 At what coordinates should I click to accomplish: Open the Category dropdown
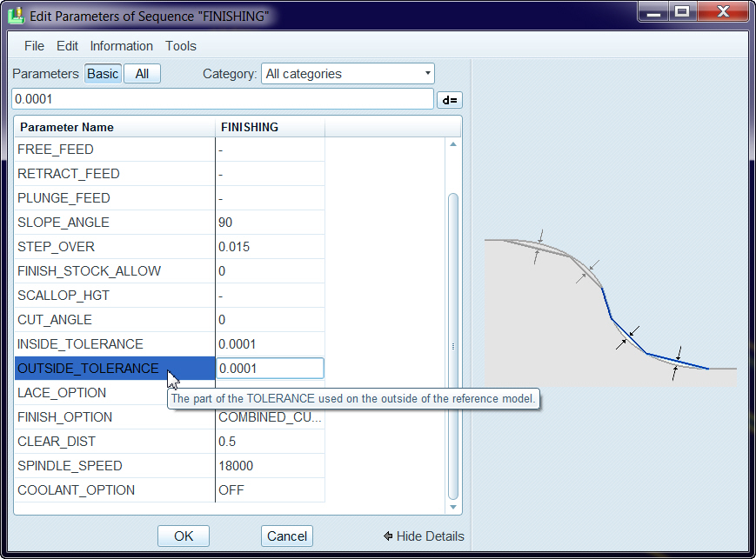pos(347,74)
